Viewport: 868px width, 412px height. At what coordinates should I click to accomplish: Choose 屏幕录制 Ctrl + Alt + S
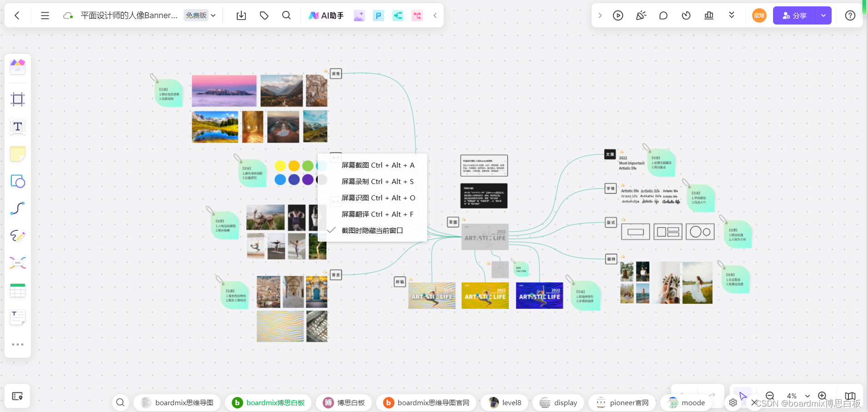pyautogui.click(x=378, y=182)
